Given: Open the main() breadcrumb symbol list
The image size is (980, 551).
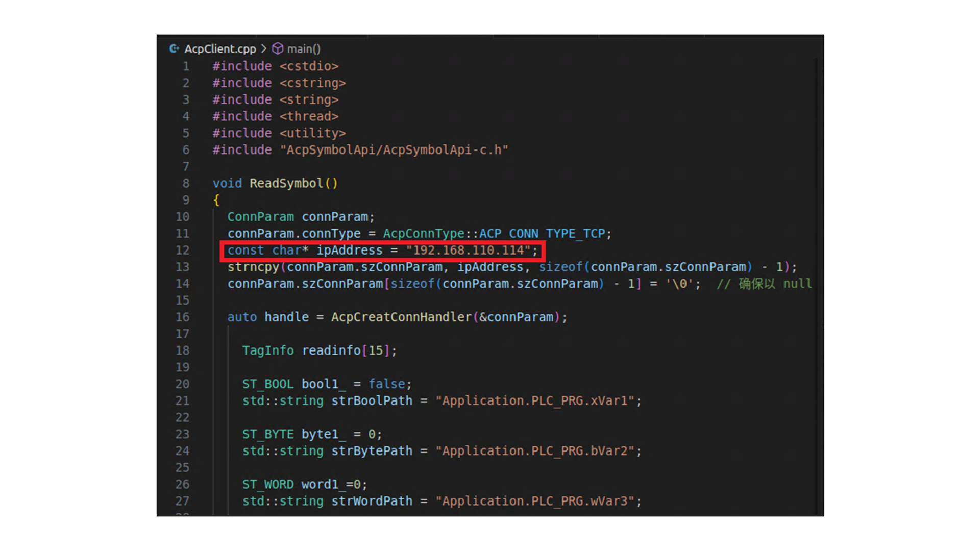Looking at the screenshot, I should pyautogui.click(x=304, y=49).
